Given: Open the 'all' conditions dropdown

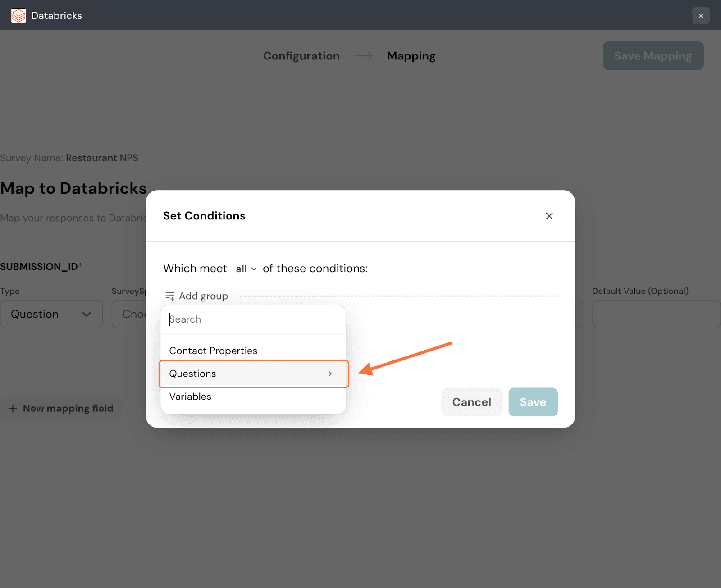Looking at the screenshot, I should click(x=246, y=269).
